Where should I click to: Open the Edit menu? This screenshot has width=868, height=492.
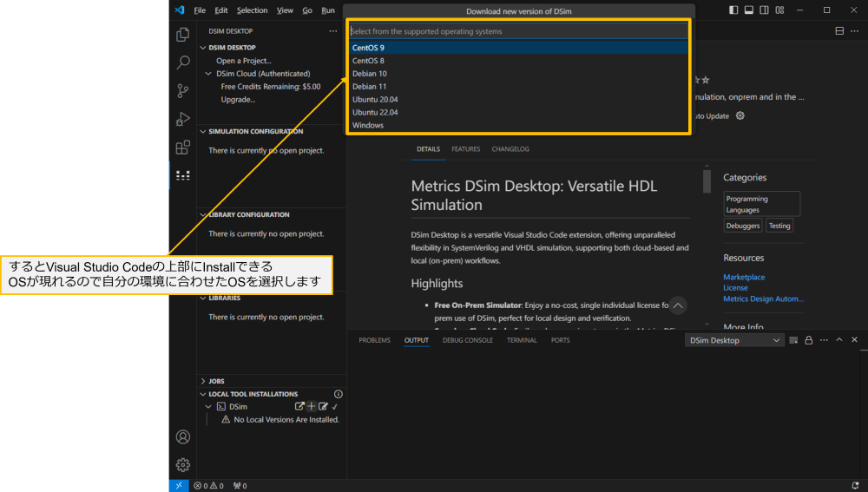coord(220,10)
